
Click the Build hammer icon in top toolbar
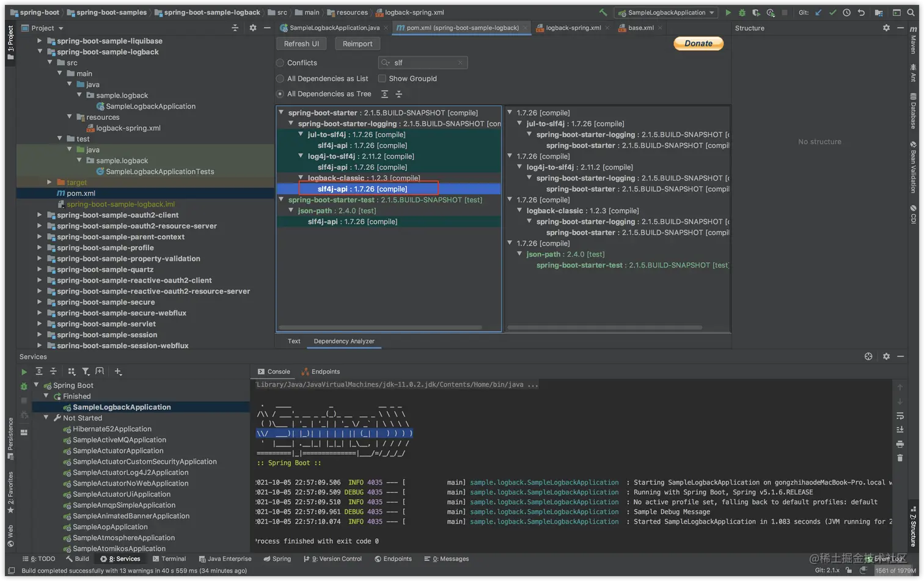[x=603, y=12]
